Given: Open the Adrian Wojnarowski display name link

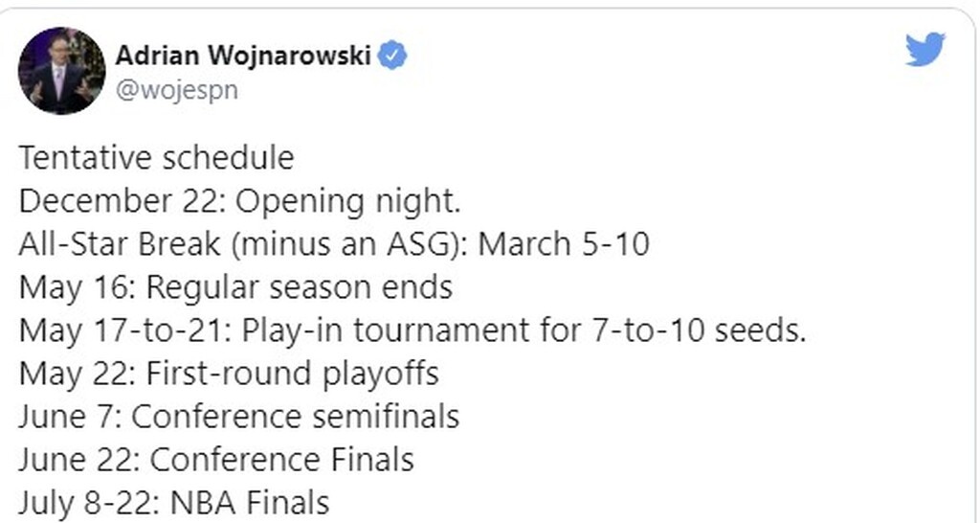Looking at the screenshot, I should tap(243, 56).
